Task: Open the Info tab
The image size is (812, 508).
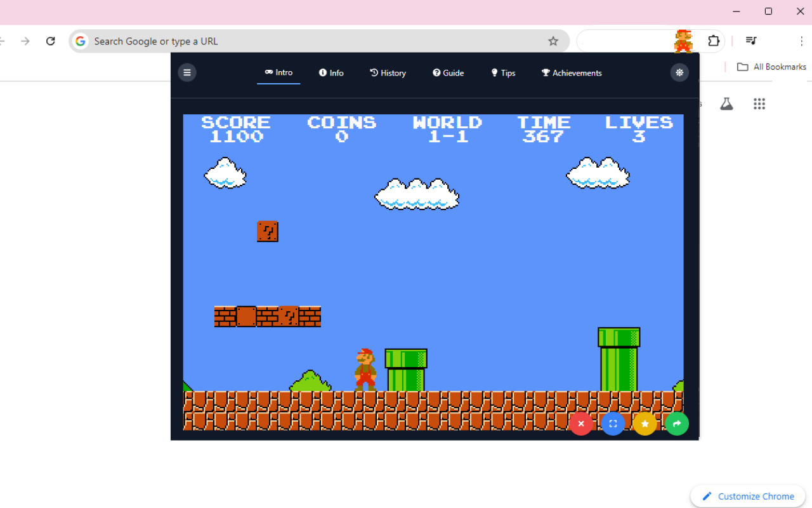Action: click(331, 73)
